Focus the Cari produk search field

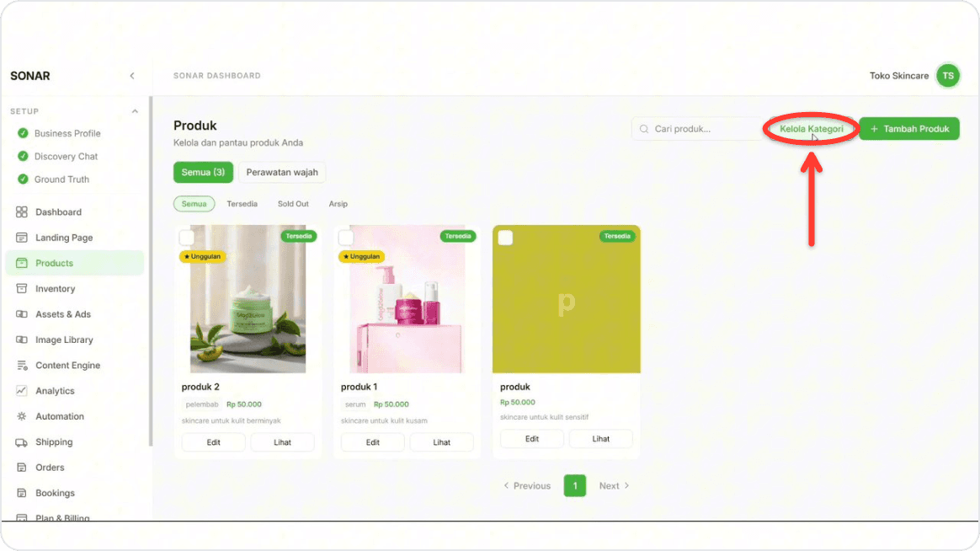tap(697, 129)
